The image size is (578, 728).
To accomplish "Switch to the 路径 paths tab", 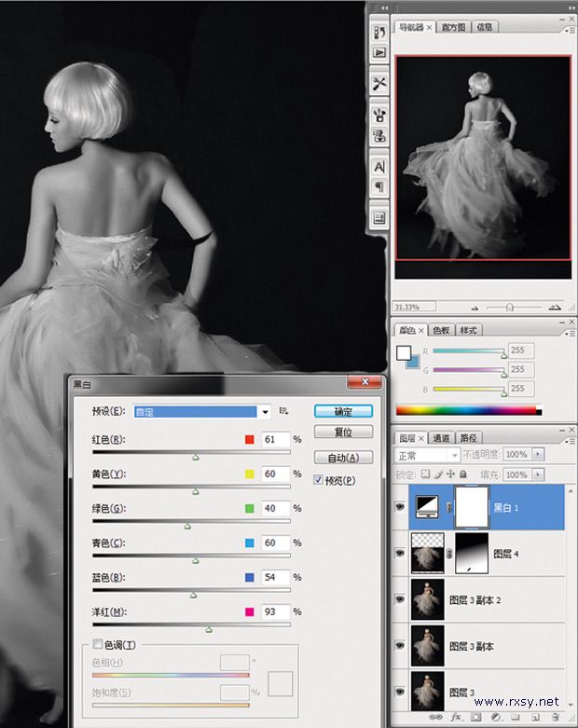I will tap(468, 438).
